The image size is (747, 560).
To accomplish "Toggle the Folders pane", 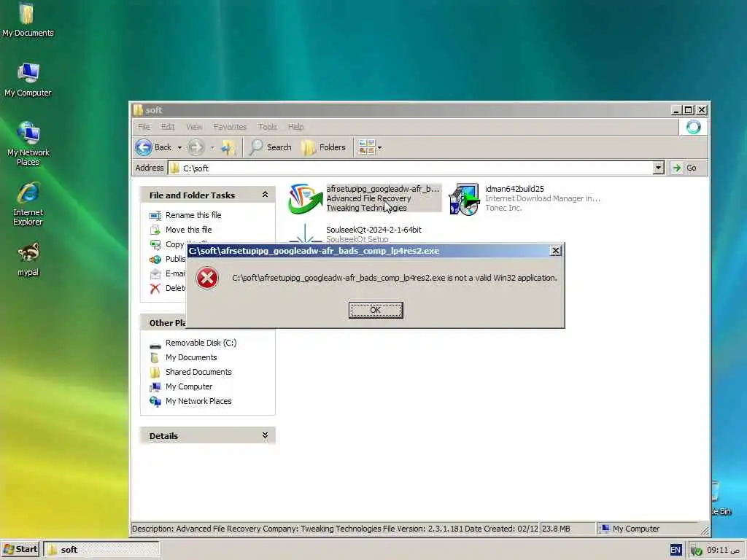I will (x=323, y=147).
